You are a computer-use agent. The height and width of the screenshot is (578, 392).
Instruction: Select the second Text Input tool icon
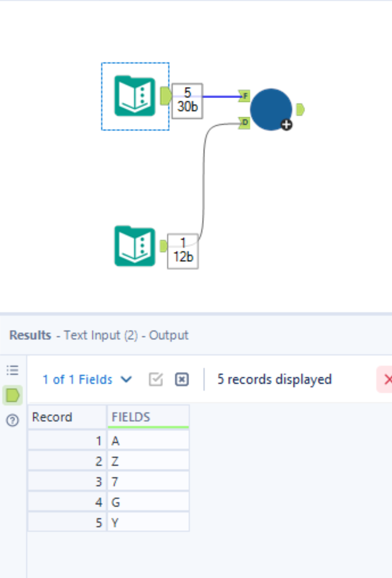(134, 246)
